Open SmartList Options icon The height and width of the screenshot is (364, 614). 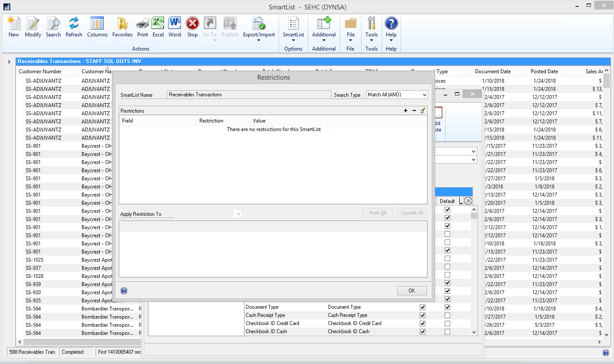click(x=293, y=24)
